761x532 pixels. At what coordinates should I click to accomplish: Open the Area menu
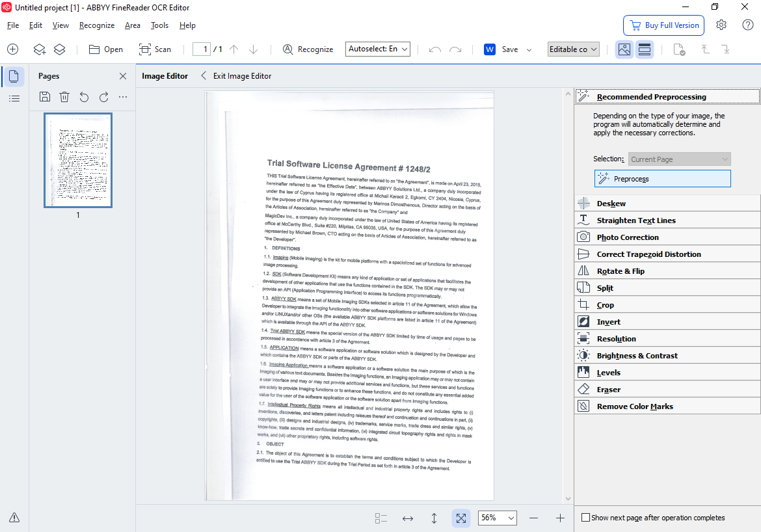pyautogui.click(x=133, y=25)
